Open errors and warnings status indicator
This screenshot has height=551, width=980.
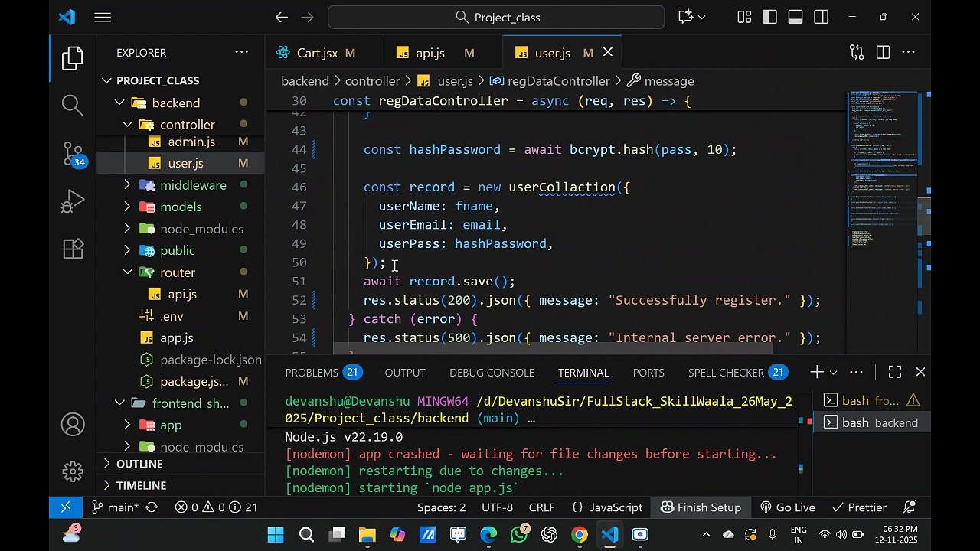pos(216,507)
